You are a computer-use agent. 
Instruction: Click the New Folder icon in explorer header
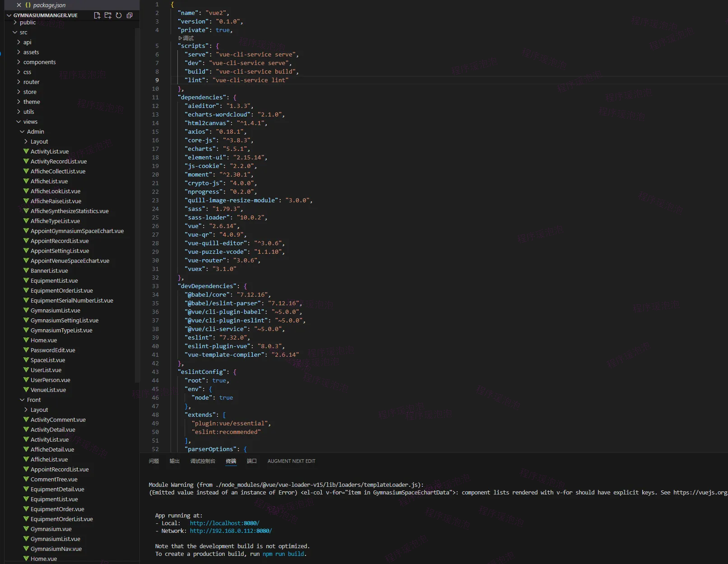click(108, 15)
